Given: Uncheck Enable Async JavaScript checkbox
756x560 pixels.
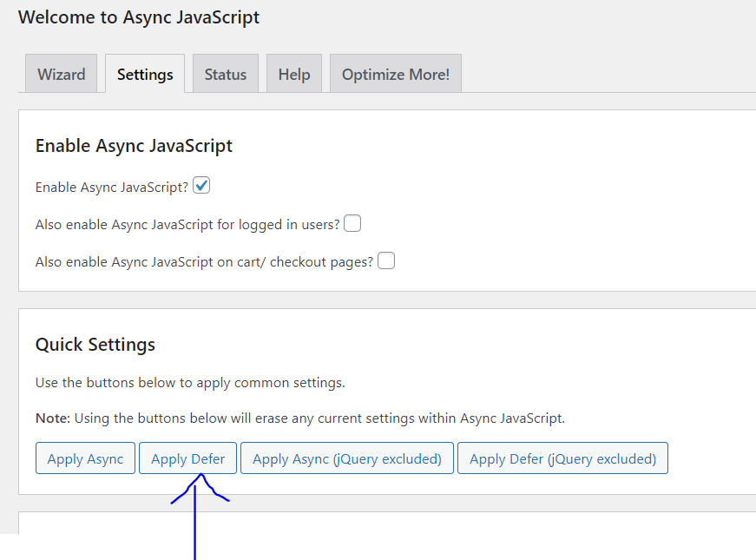Looking at the screenshot, I should click(x=201, y=186).
